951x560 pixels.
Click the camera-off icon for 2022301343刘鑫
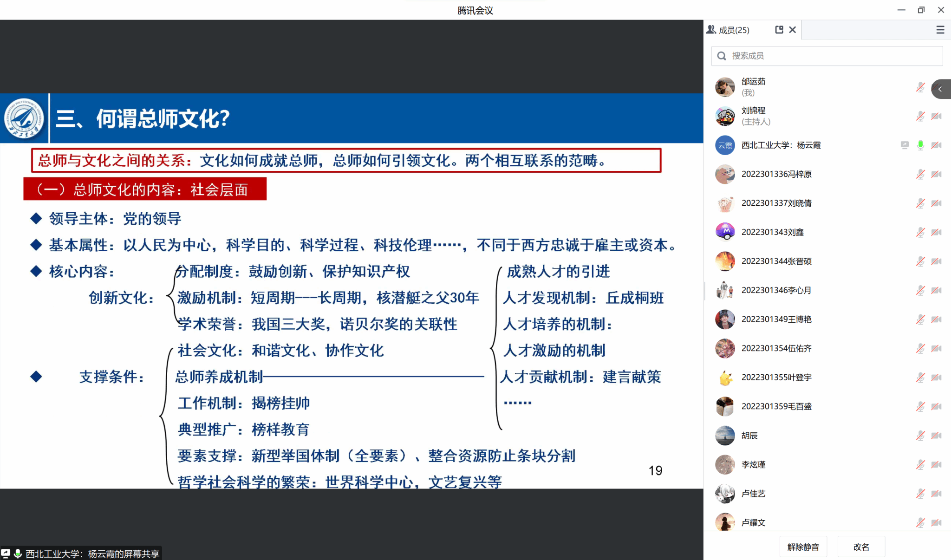tap(936, 232)
